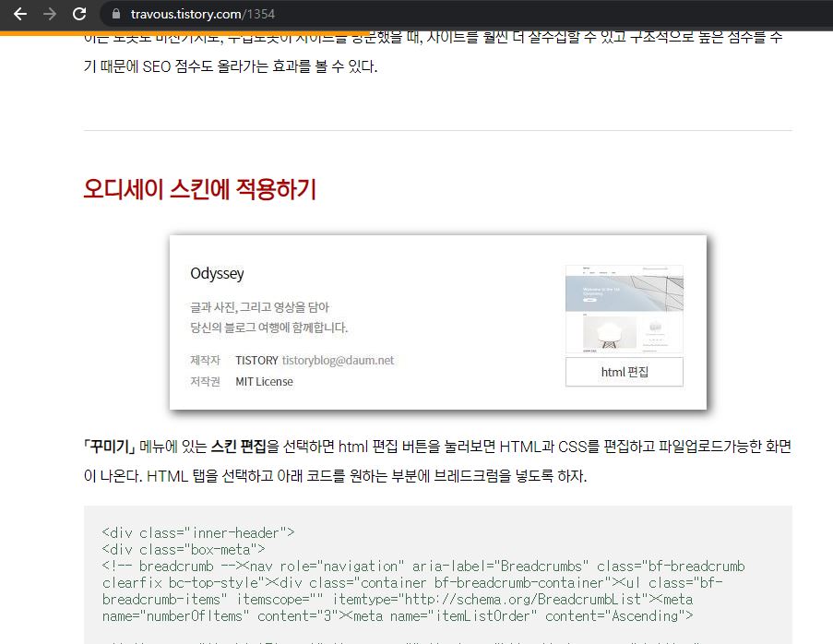
Task: Click the div class="box-meta" code line
Action: (184, 549)
